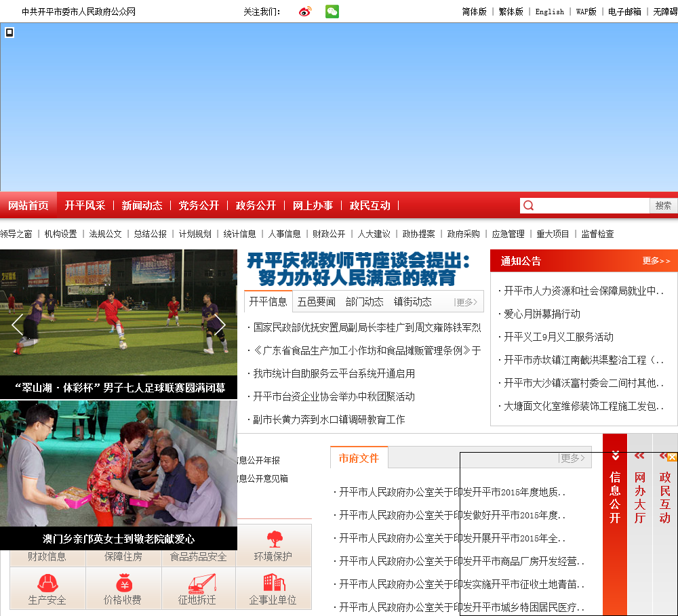The image size is (678, 616).
Task: Open the 政民互动 vertical side tab
Action: [x=665, y=497]
